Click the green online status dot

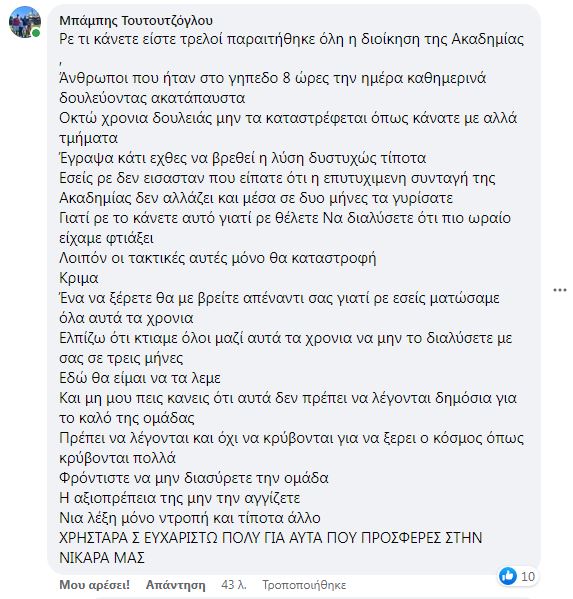[36, 33]
